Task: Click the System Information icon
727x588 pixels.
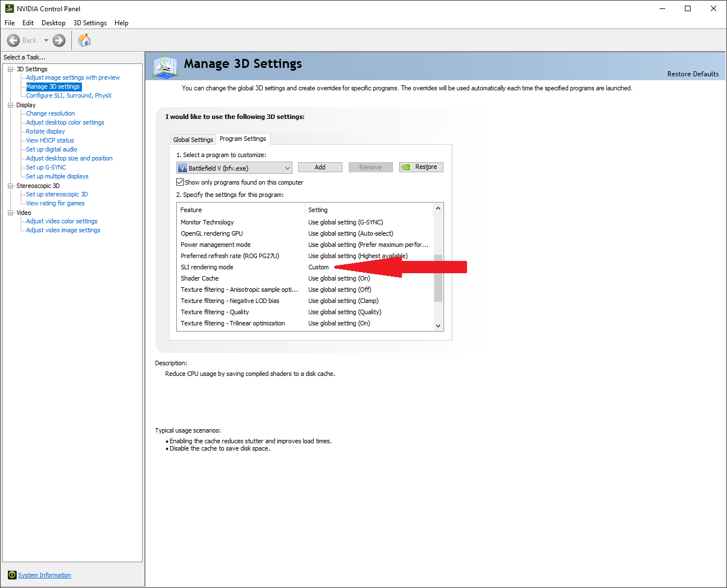Action: (x=12, y=575)
